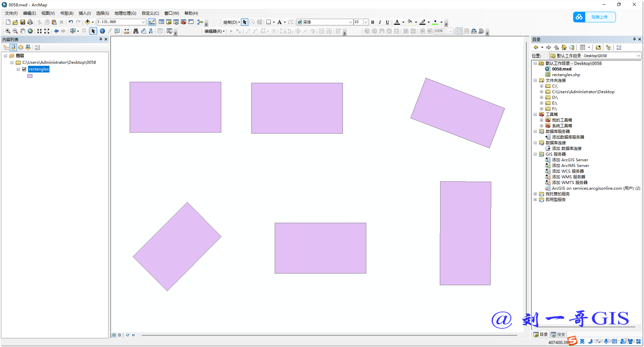The width and height of the screenshot is (644, 347).
Task: Open the map scale dropdown
Action: 143,22
